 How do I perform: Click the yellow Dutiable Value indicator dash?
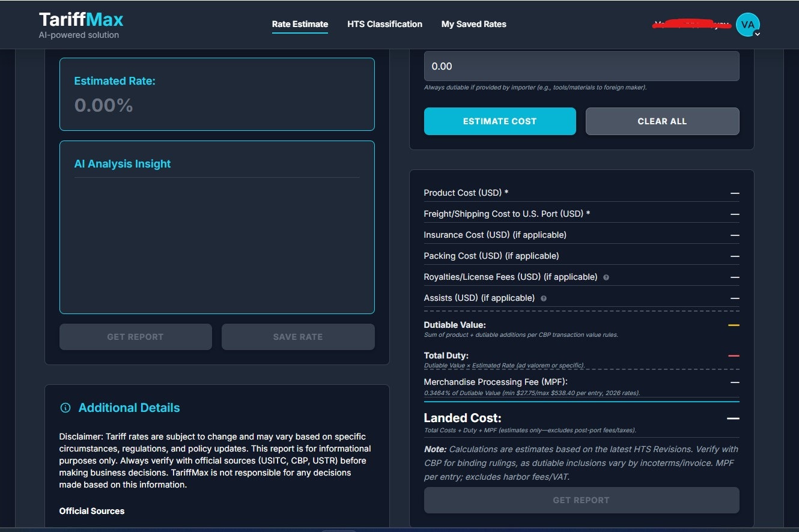click(x=734, y=324)
